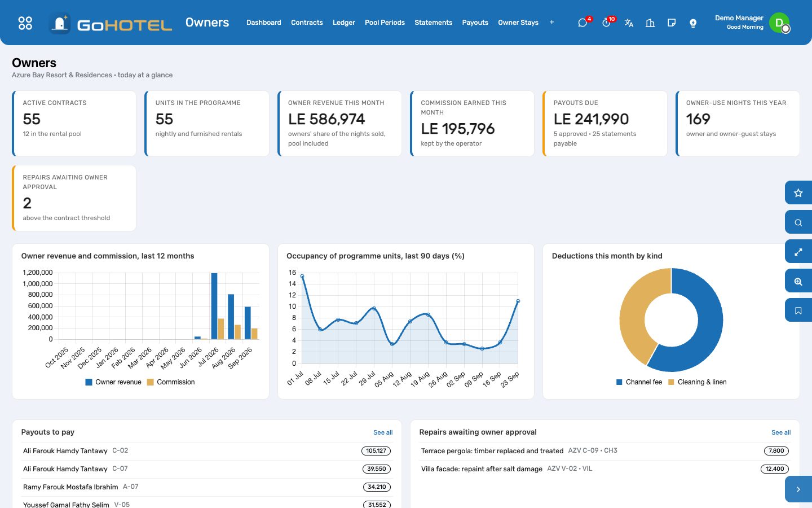This screenshot has width=812, height=508.
Task: Click the 105,127 payout amount badge
Action: [x=376, y=451]
